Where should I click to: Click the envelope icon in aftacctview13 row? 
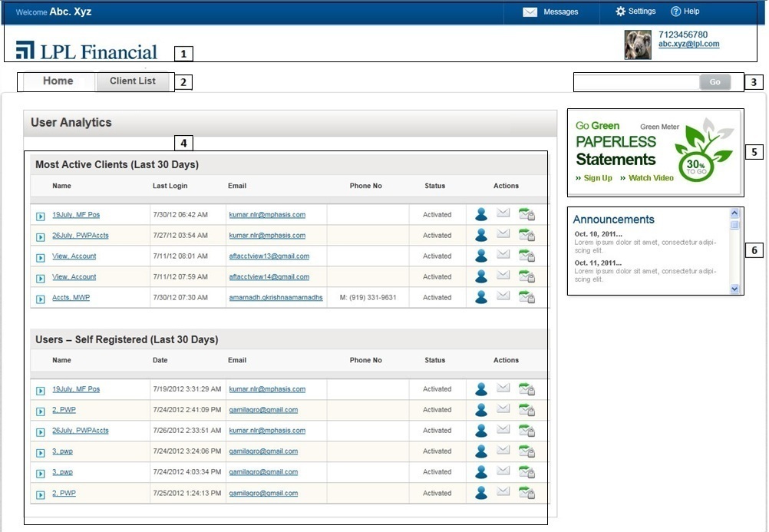tap(503, 255)
